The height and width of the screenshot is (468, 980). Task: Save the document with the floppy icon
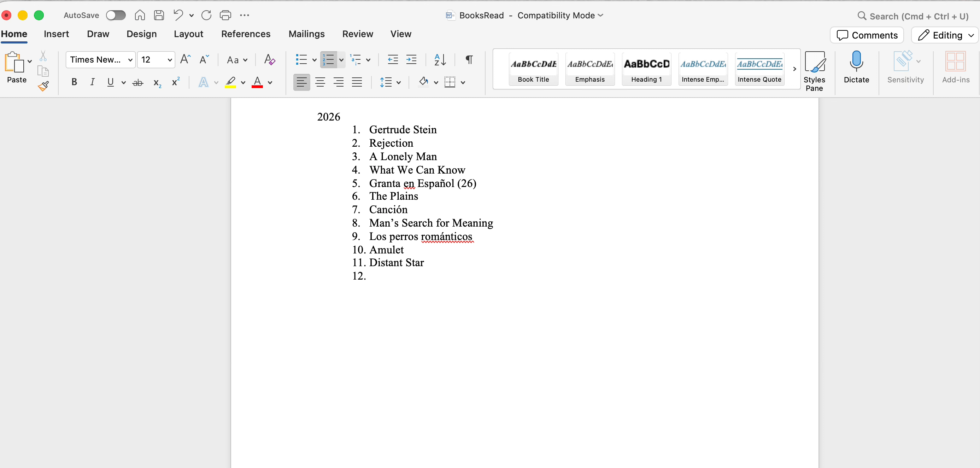coord(159,15)
